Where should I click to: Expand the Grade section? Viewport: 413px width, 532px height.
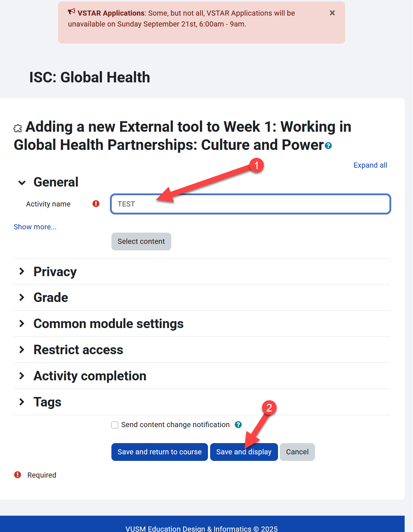pyautogui.click(x=22, y=298)
